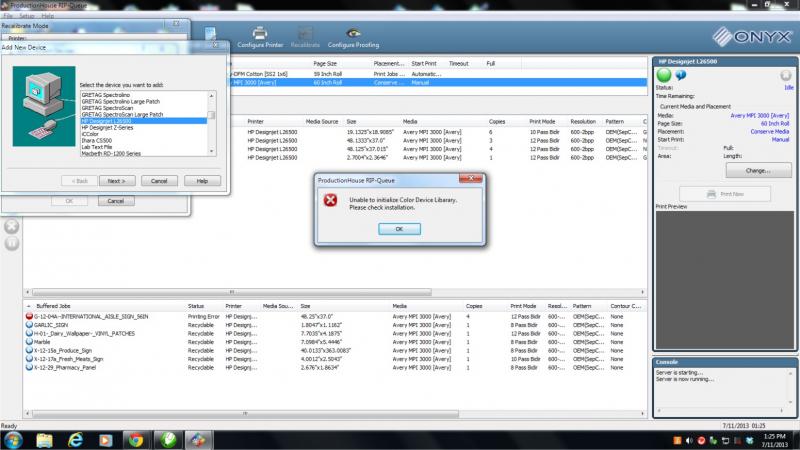Click the Conserve Media placement link
The image size is (800, 450).
769,132
